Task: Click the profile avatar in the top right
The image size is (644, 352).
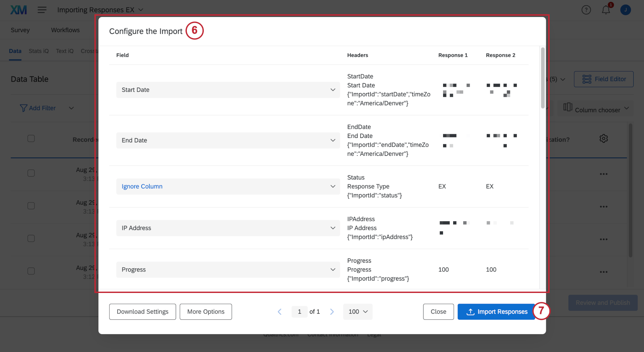Action: pyautogui.click(x=625, y=10)
